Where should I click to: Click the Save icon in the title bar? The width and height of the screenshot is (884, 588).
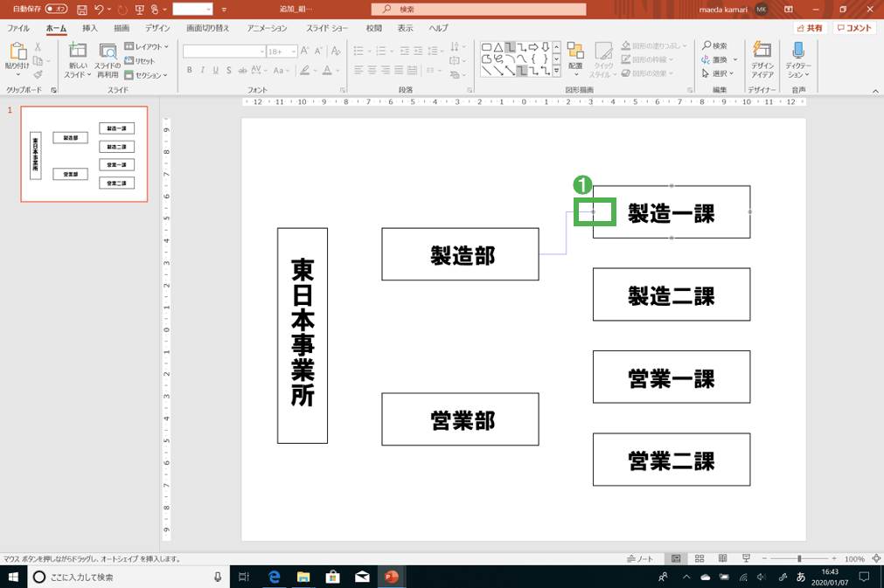(81, 10)
